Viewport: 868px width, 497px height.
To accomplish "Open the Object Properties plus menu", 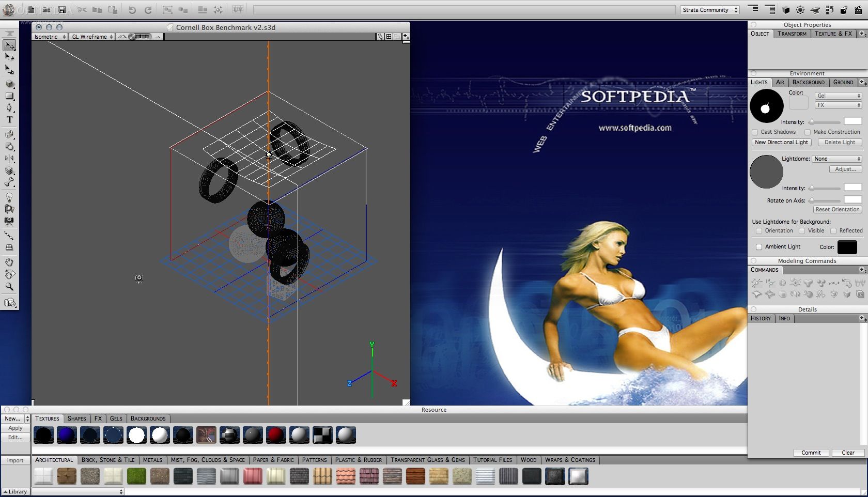I will tap(862, 34).
